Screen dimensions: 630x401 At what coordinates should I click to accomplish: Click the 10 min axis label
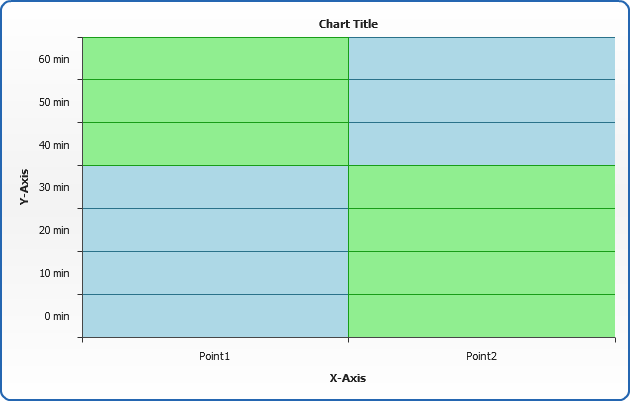click(54, 273)
